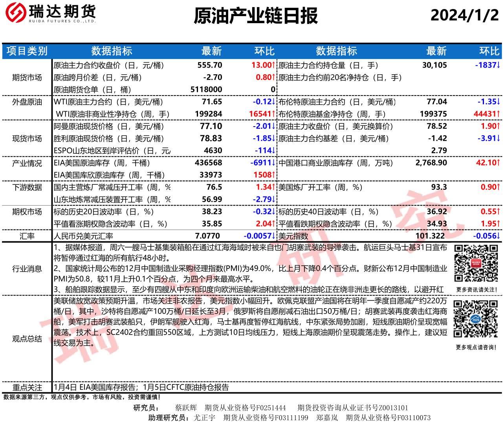Click the 行业消息 section label
The width and height of the screenshot is (504, 423).
pyautogui.click(x=27, y=269)
